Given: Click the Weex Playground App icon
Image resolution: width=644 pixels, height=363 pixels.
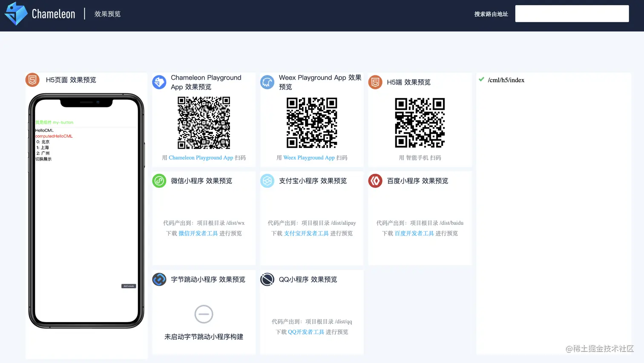Looking at the screenshot, I should pyautogui.click(x=267, y=82).
